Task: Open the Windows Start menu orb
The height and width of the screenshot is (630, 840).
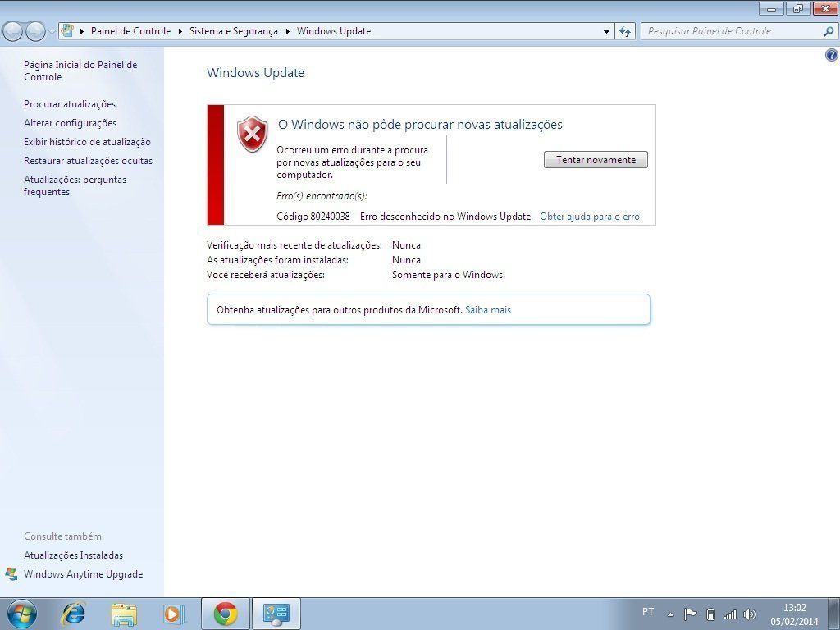Action: coord(22,614)
